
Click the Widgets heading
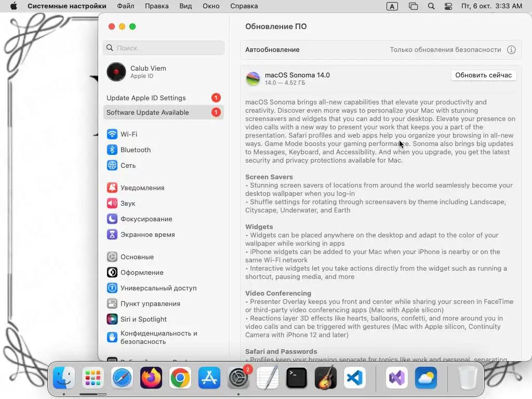click(x=259, y=227)
